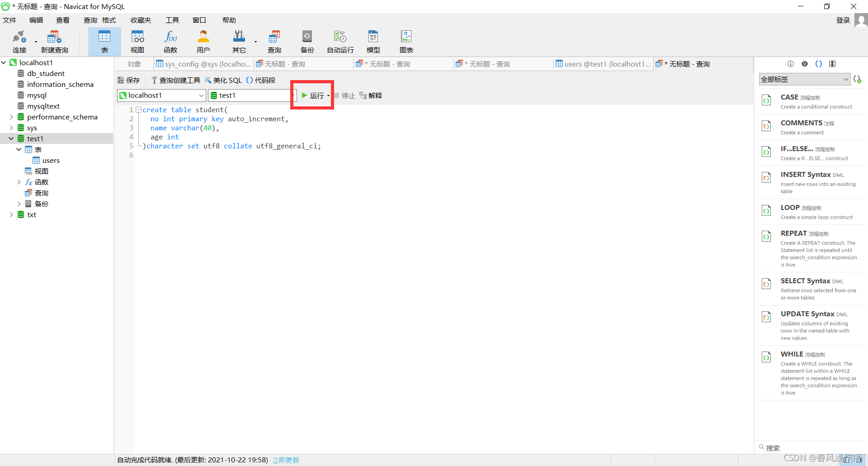Screen dimensions: 868x466
Task: Switch to users @test1 tab
Action: coord(603,64)
